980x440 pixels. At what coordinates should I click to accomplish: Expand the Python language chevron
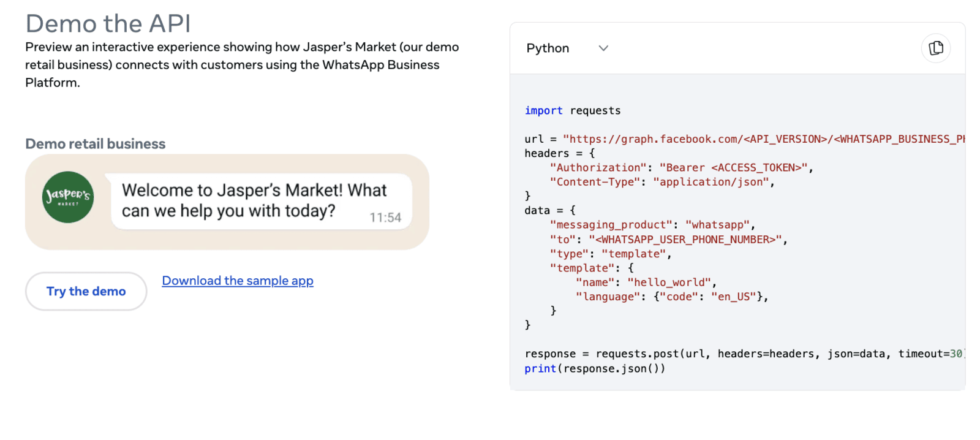coord(603,48)
